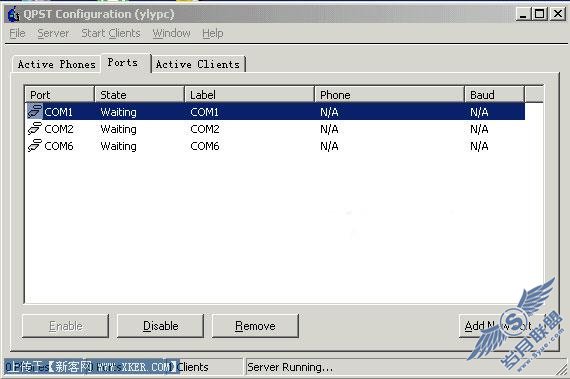
Task: Click the Server Running status text
Action: 290,367
